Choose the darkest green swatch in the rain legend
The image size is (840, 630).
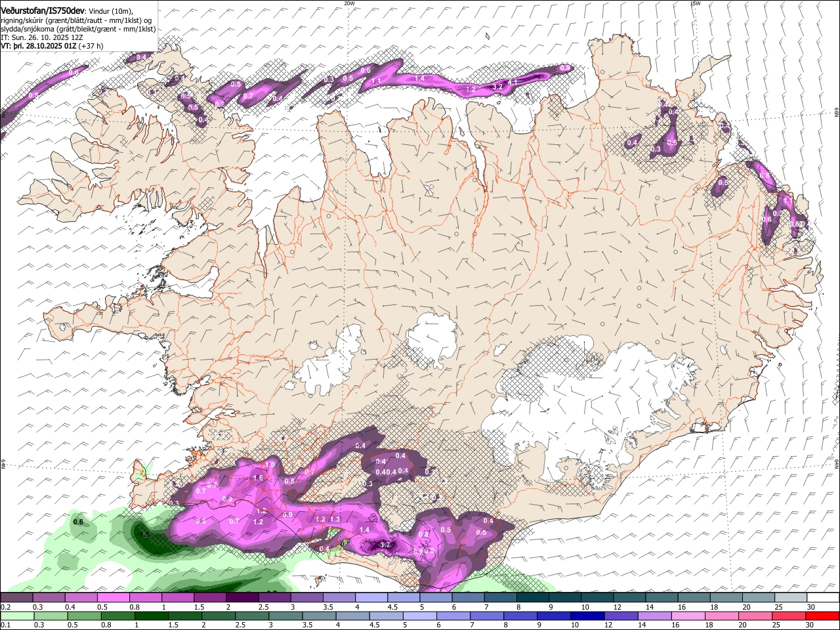click(150, 616)
